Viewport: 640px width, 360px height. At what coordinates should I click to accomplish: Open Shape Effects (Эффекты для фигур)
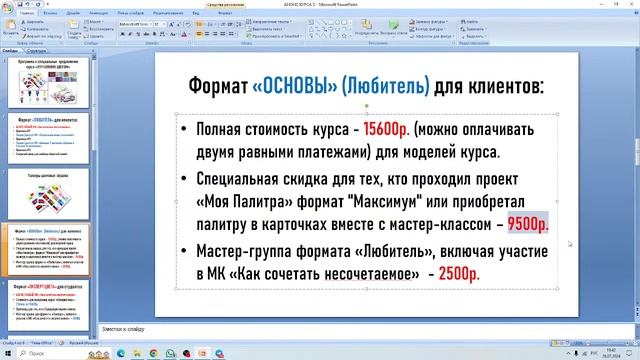[432, 36]
